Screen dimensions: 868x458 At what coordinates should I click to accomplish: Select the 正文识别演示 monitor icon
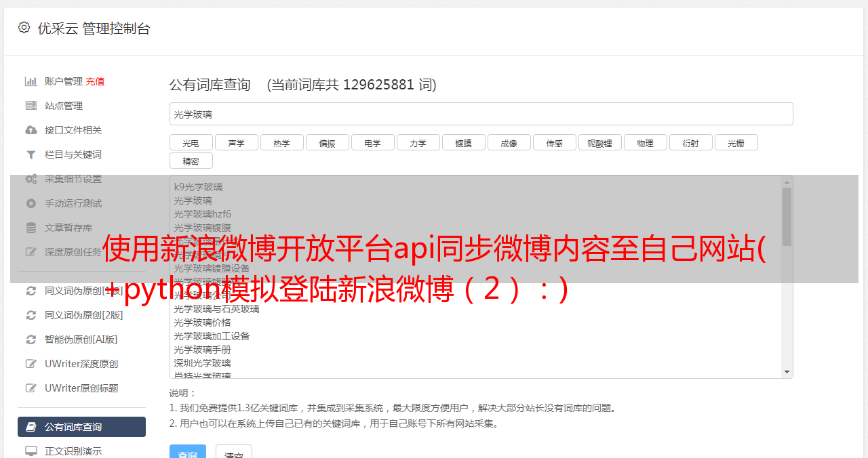[31, 451]
